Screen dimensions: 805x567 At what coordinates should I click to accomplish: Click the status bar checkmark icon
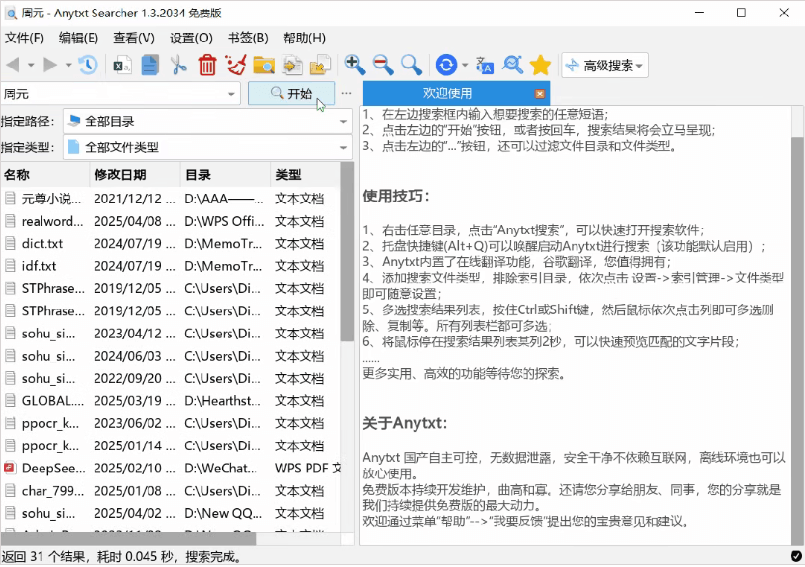tap(796, 556)
